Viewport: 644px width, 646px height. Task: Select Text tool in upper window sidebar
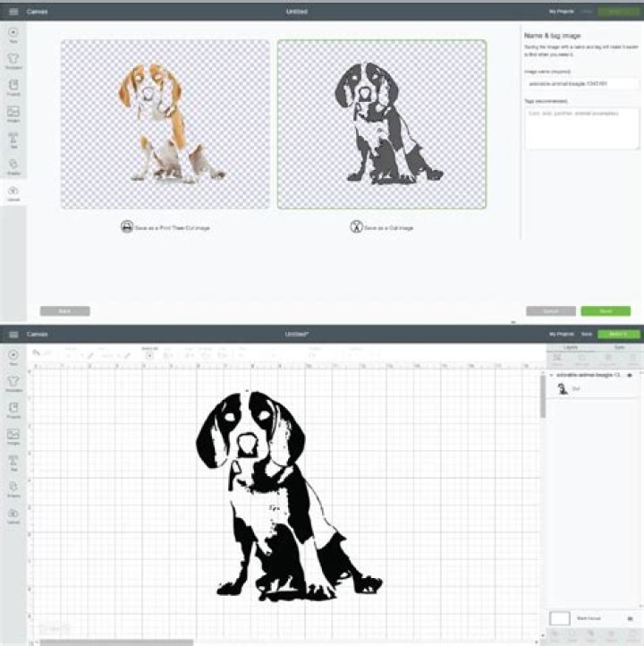coord(13,140)
